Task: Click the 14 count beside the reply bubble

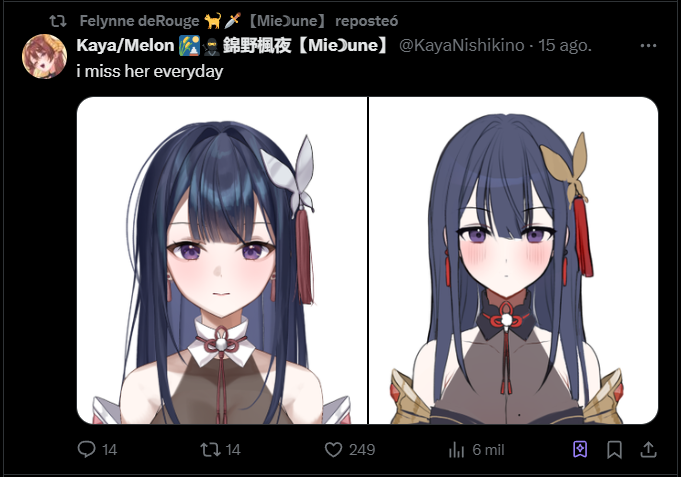Action: pyautogui.click(x=109, y=450)
